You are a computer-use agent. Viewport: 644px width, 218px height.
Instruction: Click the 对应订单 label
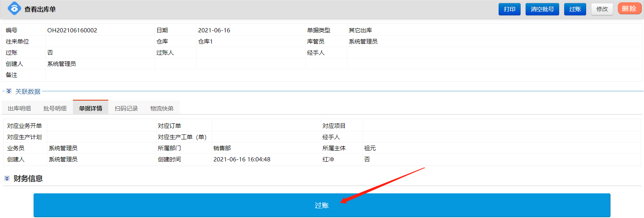point(169,126)
